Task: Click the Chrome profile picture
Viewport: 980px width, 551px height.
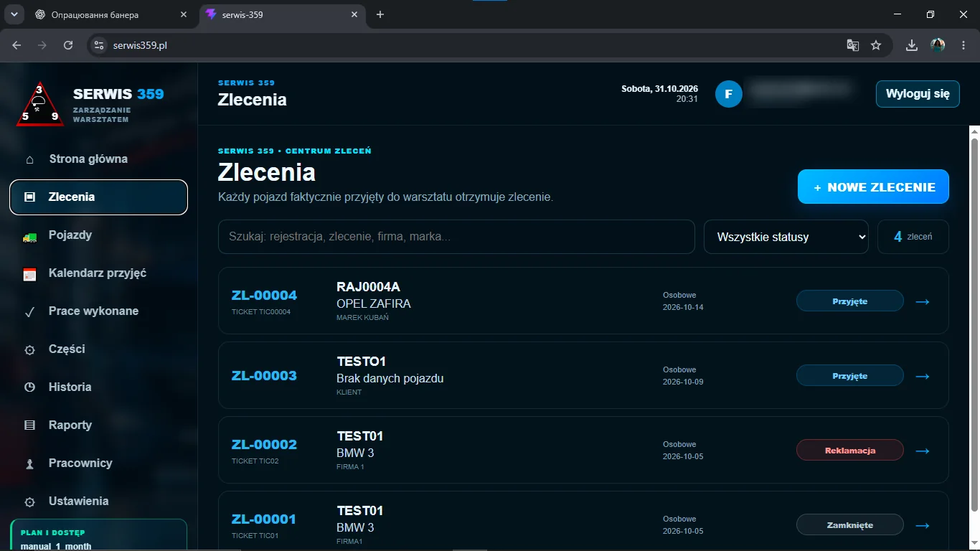Action: coord(938,45)
